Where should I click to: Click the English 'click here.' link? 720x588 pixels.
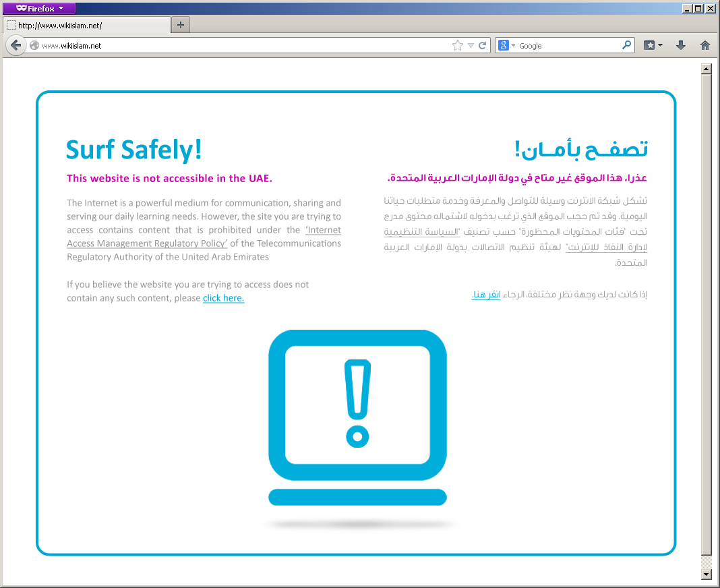click(223, 298)
